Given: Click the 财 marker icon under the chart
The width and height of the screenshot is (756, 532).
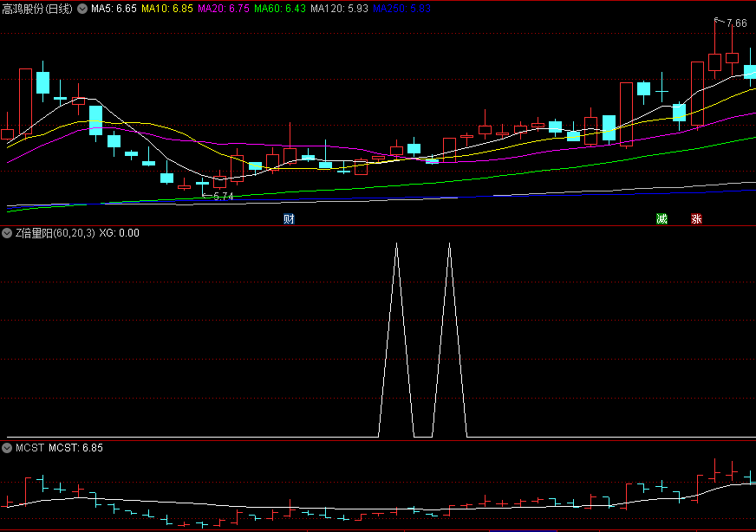Looking at the screenshot, I should coord(289,219).
